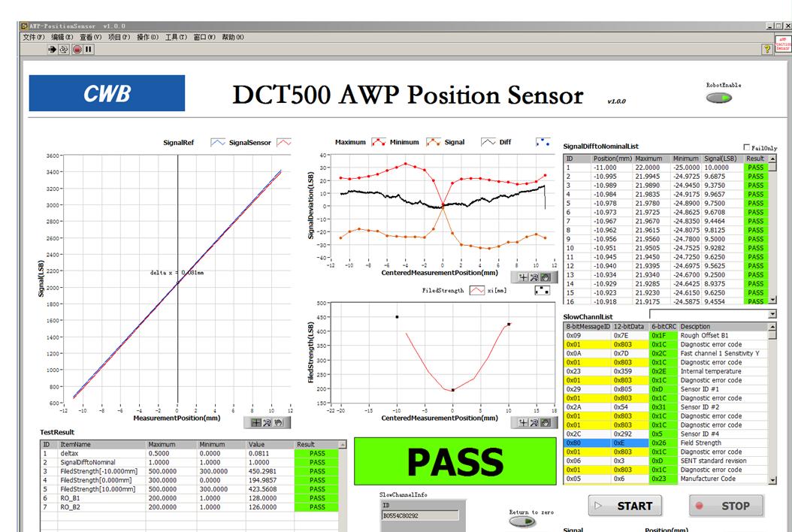Image resolution: width=792 pixels, height=532 pixels.
Task: Open the 工具(T) menu
Action: tap(176, 38)
